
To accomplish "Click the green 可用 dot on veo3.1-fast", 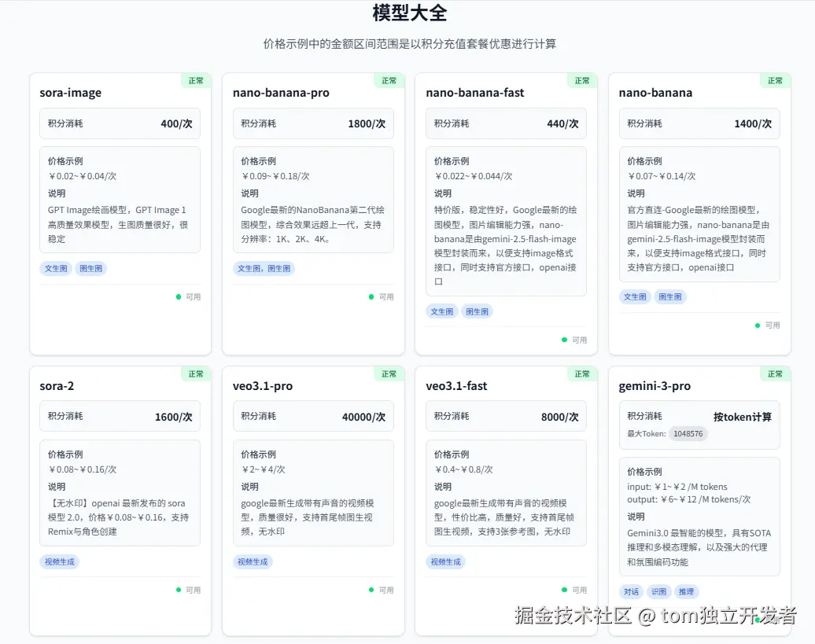I will coord(565,590).
